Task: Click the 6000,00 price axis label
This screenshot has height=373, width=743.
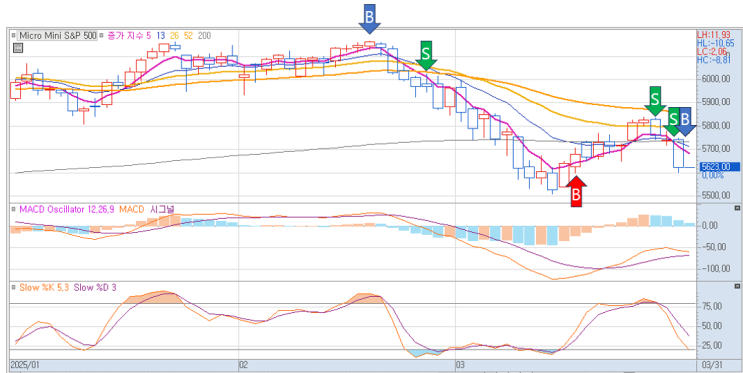Action: tap(715, 79)
